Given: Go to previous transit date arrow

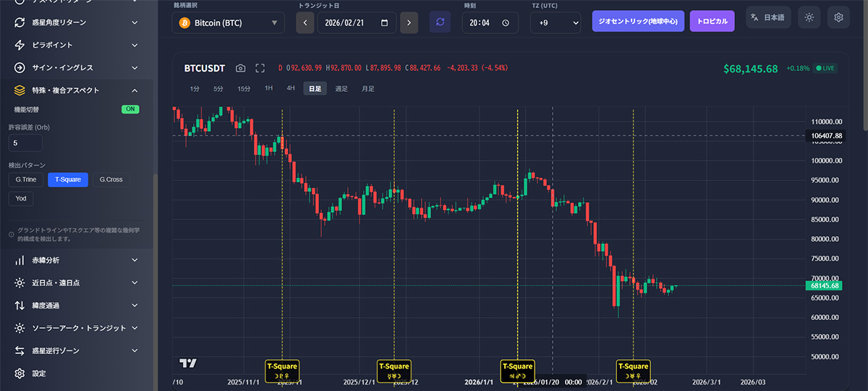Looking at the screenshot, I should click(x=305, y=22).
